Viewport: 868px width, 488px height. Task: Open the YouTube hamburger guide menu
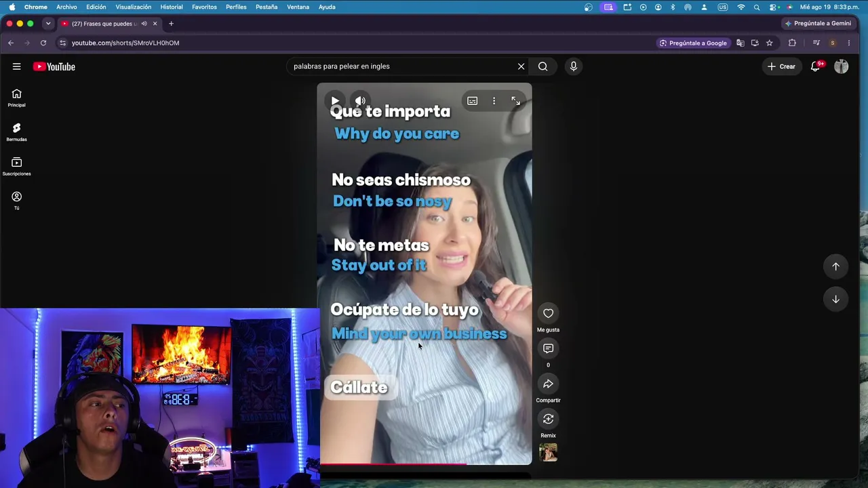pyautogui.click(x=16, y=66)
